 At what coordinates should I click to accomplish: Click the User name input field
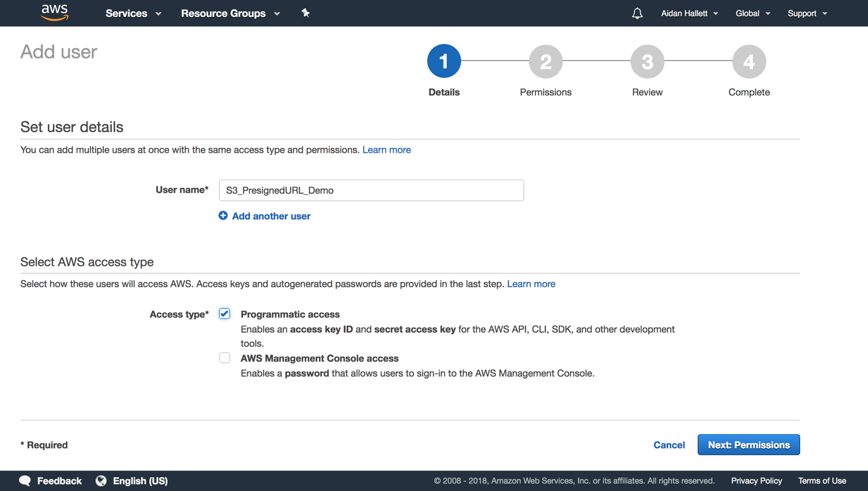pyautogui.click(x=371, y=190)
